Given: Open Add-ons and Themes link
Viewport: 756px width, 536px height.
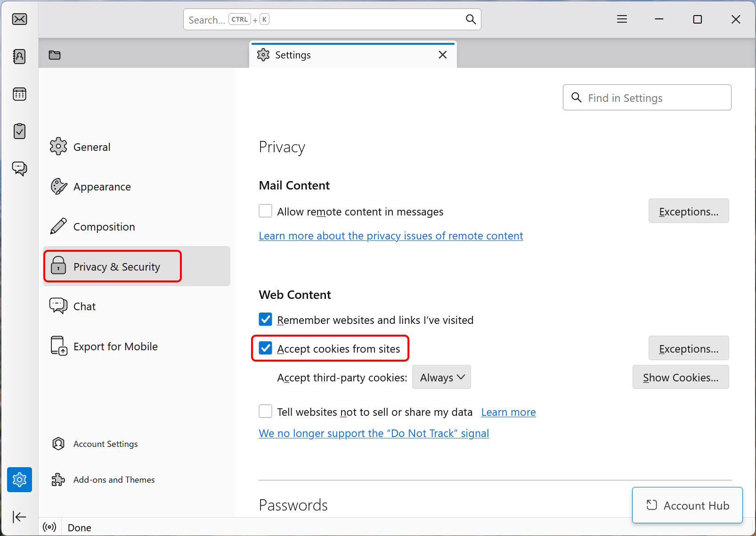Looking at the screenshot, I should click(114, 479).
